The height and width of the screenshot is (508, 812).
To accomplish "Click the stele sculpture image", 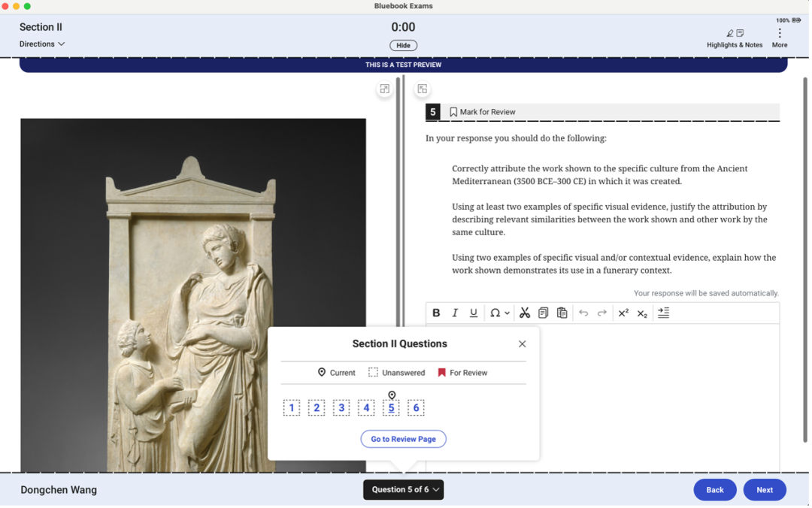I will [193, 295].
